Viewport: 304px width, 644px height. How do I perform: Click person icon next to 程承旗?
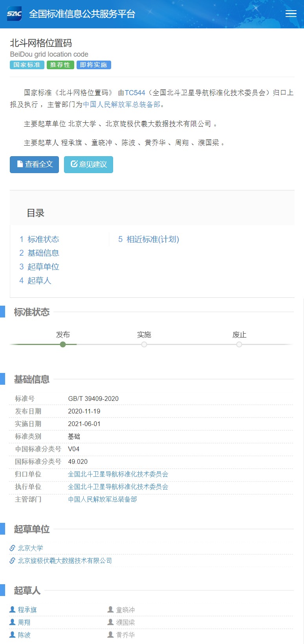tap(13, 609)
